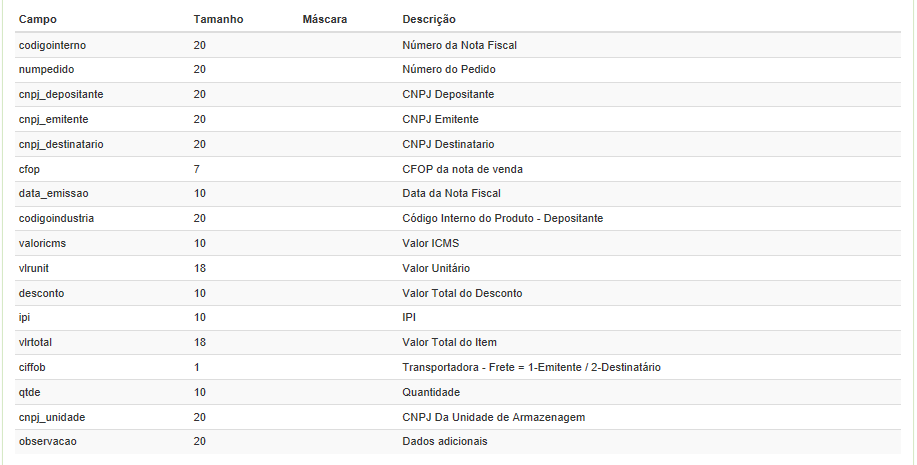Select the data_emissao field cell
This screenshot has height=465, width=917.
(x=54, y=193)
